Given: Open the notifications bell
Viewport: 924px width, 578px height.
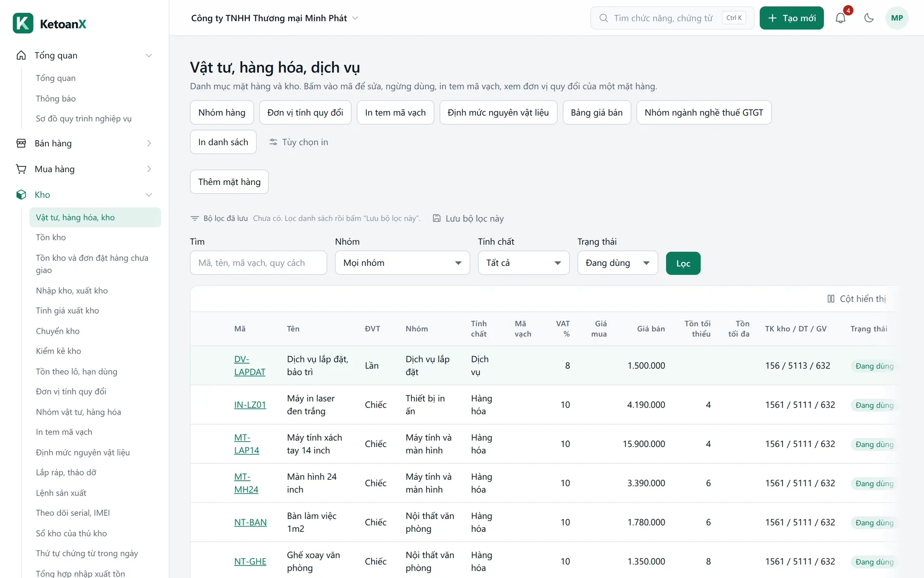Looking at the screenshot, I should coord(840,18).
